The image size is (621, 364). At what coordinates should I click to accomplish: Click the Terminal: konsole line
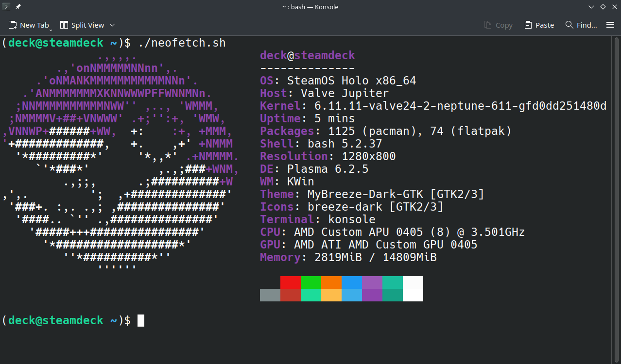pos(318,219)
